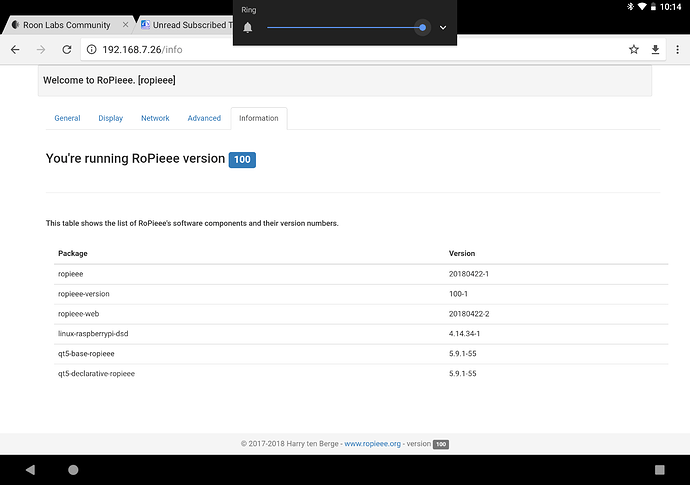
Task: Bookmark this page with the star icon
Action: pyautogui.click(x=634, y=50)
